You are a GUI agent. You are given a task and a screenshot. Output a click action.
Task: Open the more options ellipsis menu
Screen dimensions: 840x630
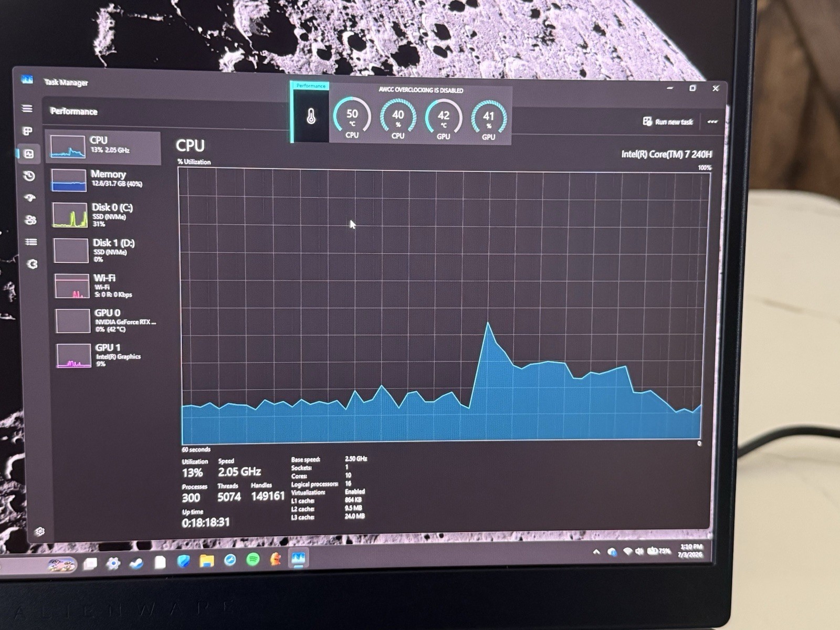pos(712,122)
